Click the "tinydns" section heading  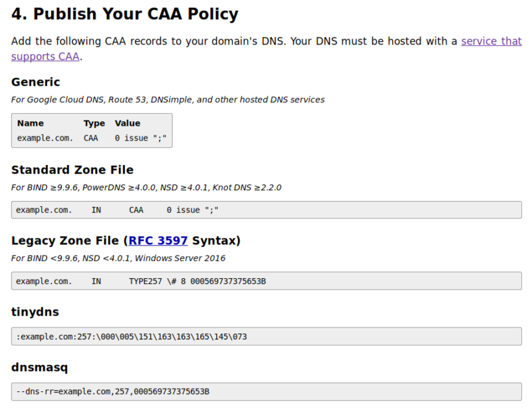click(35, 311)
